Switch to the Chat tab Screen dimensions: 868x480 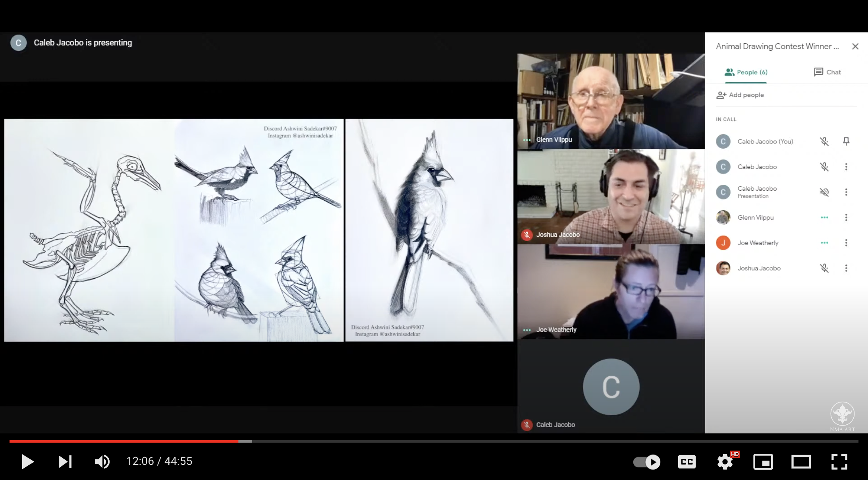(x=827, y=72)
